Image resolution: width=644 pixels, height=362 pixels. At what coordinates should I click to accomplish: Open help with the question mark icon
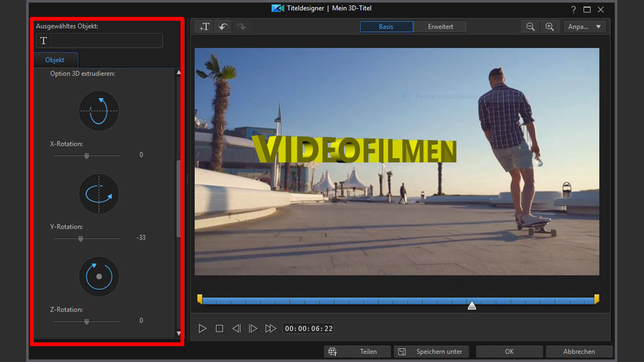(574, 10)
